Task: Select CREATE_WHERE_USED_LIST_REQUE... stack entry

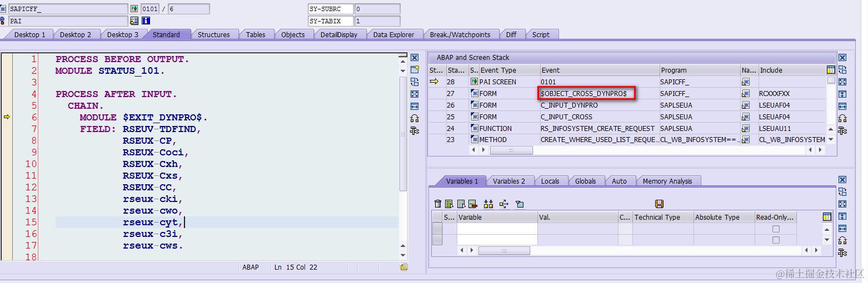Action: (599, 140)
